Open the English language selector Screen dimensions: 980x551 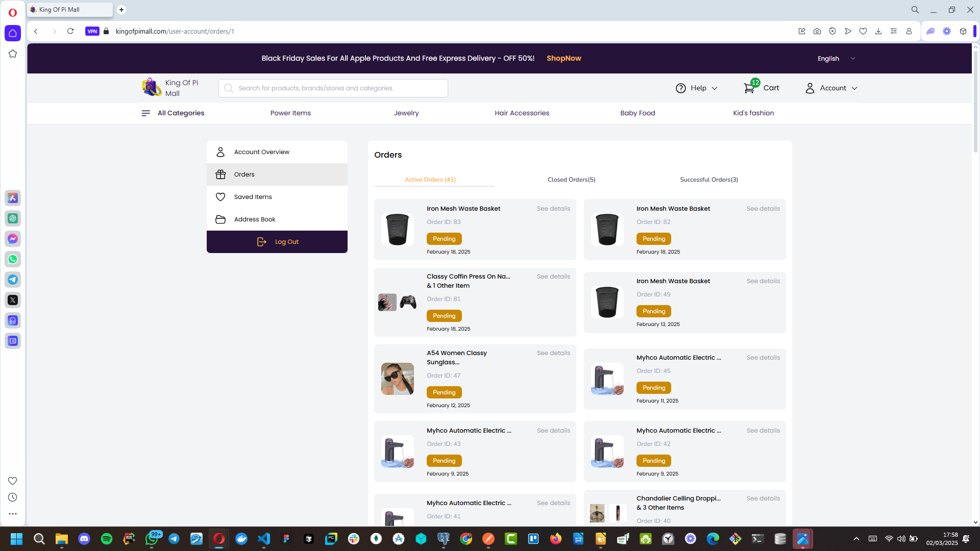point(836,59)
